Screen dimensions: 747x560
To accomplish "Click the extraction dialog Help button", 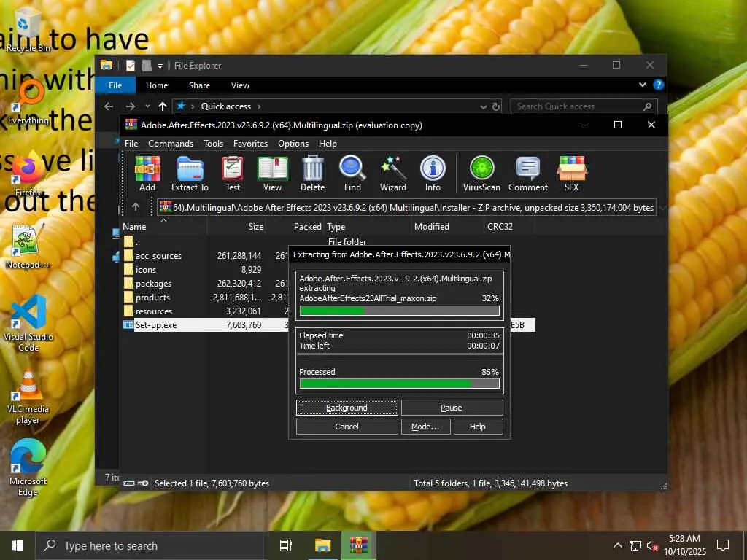I will [478, 427].
